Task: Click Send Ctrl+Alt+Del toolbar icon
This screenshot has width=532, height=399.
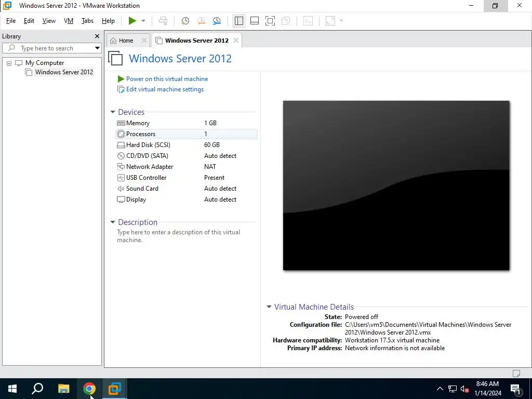Action: pos(163,21)
